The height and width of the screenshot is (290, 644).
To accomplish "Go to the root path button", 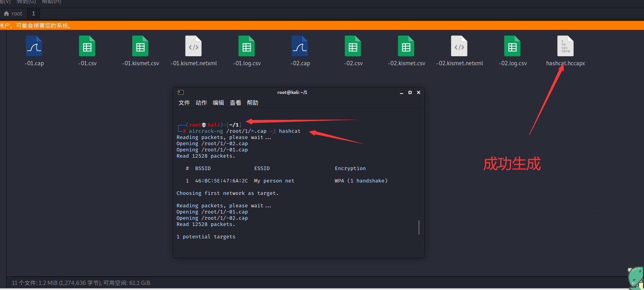I will pyautogui.click(x=14, y=14).
